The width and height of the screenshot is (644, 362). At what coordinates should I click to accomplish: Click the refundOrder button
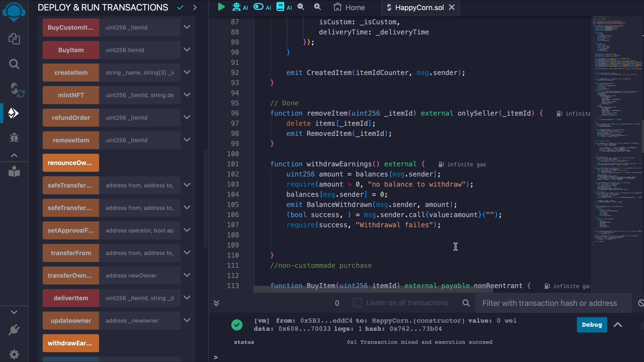[71, 118]
